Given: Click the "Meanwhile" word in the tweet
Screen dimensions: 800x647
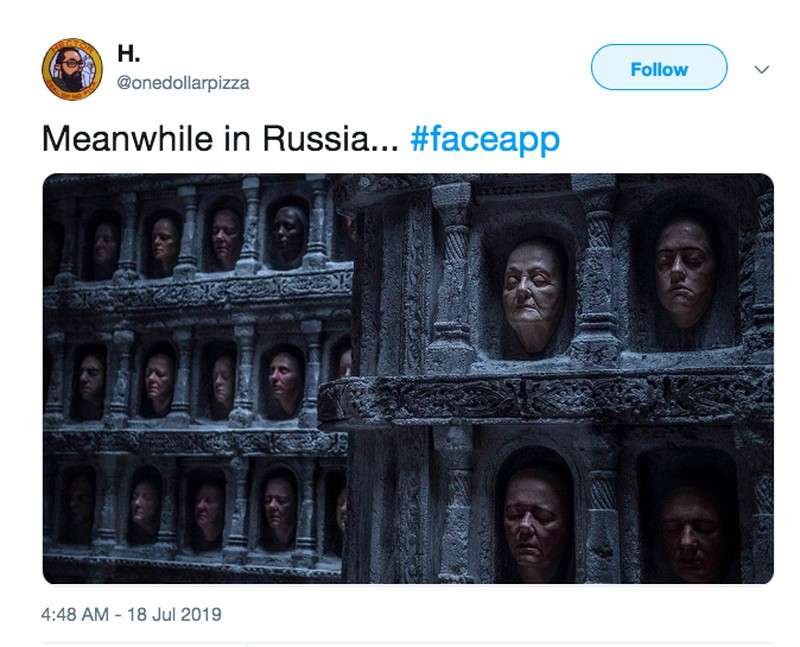Looking at the screenshot, I should click(128, 139).
